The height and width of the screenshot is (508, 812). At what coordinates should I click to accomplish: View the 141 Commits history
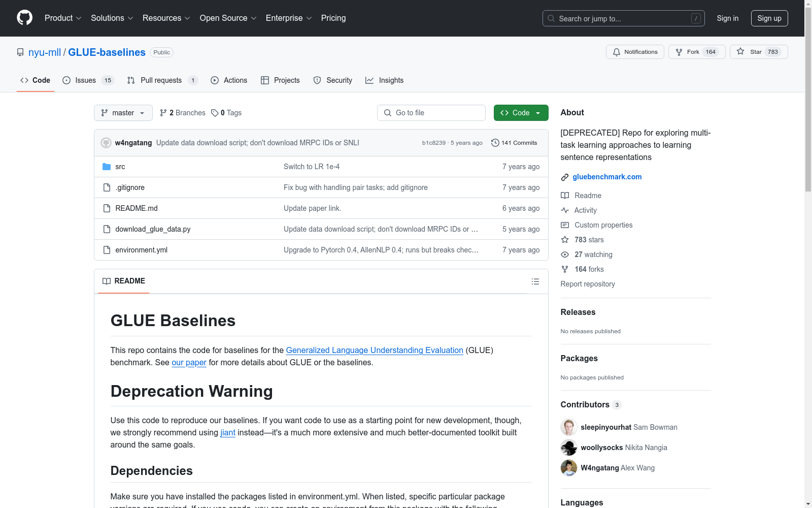click(514, 143)
